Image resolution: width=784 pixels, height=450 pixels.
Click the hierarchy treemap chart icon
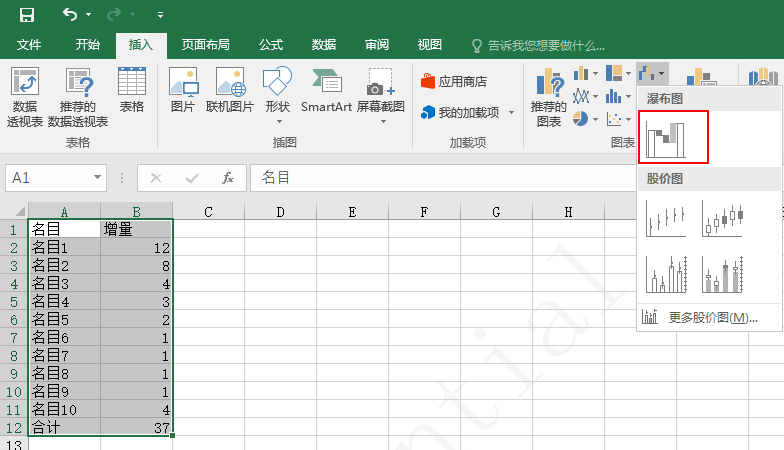(614, 74)
